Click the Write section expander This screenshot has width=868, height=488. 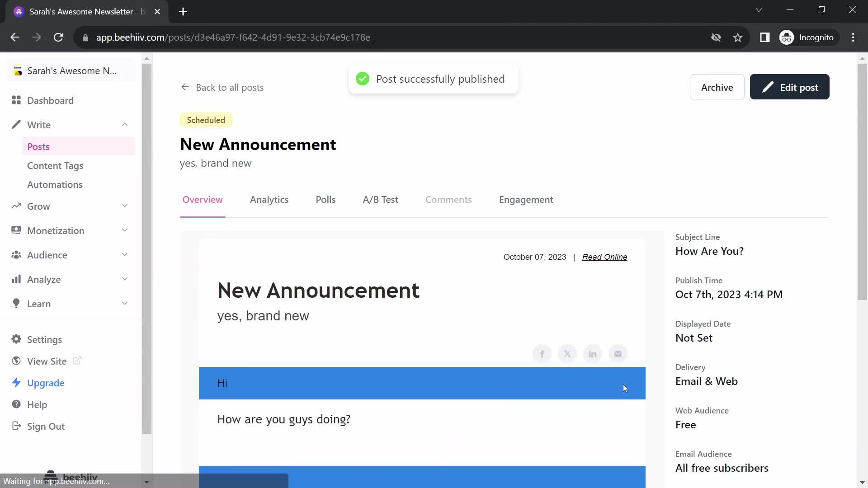point(124,125)
